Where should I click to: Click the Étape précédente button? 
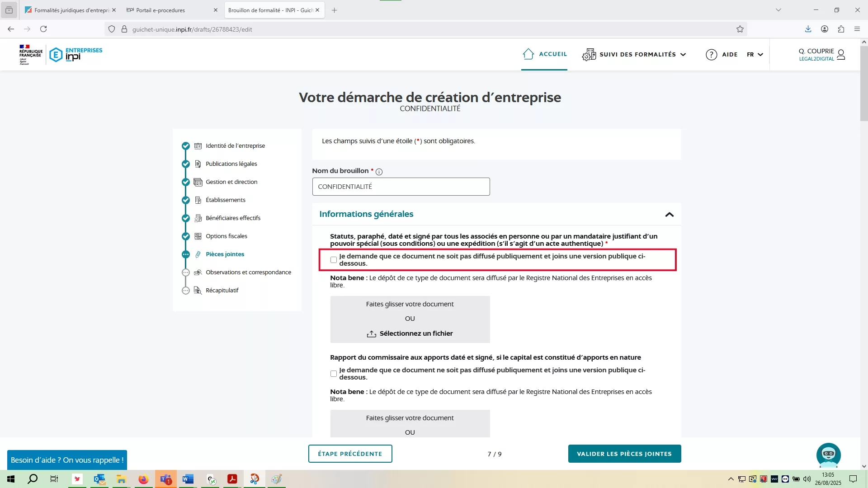click(x=350, y=454)
